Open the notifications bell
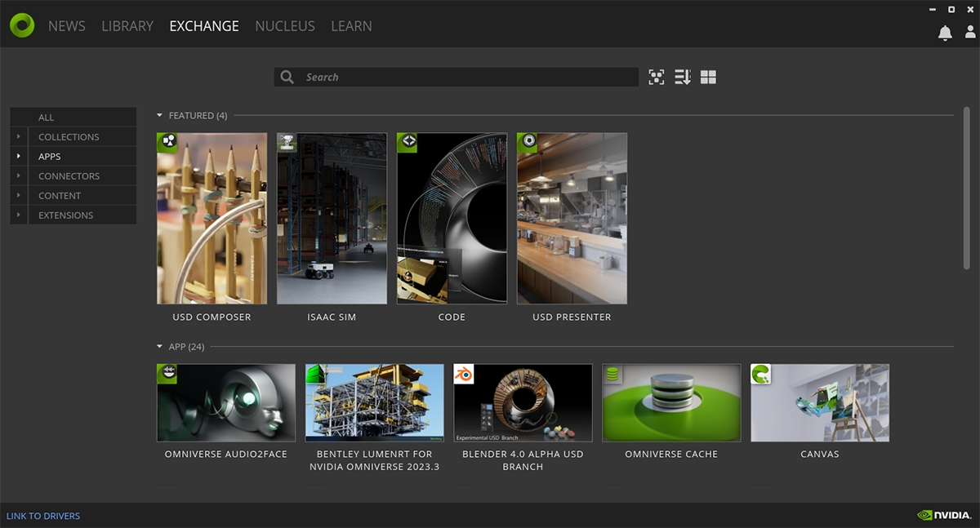 (x=945, y=33)
